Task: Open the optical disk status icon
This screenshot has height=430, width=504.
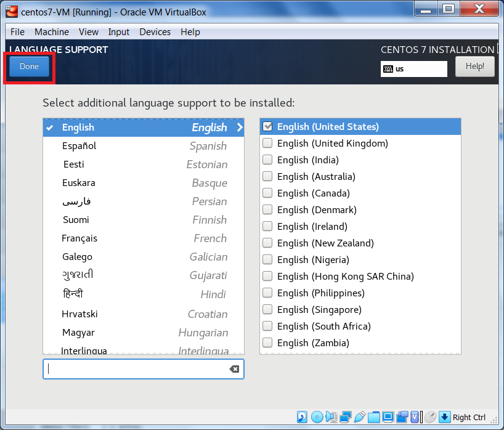Action: 317,417
